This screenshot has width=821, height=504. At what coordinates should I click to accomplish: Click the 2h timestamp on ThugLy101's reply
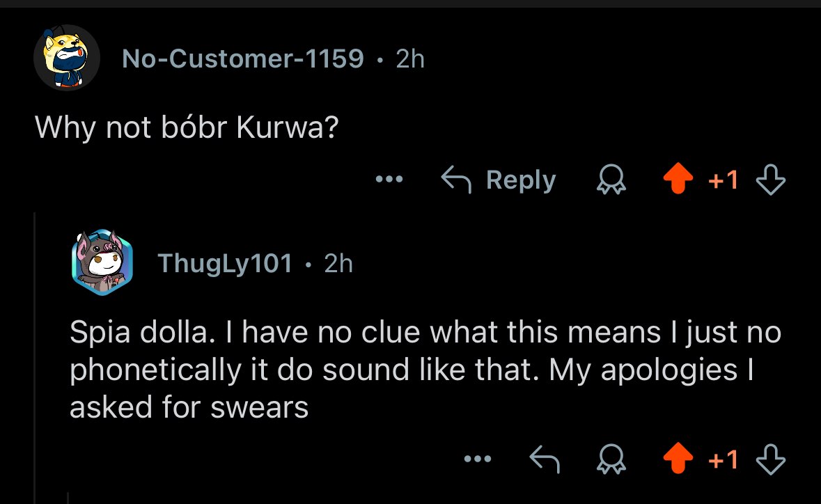(338, 263)
